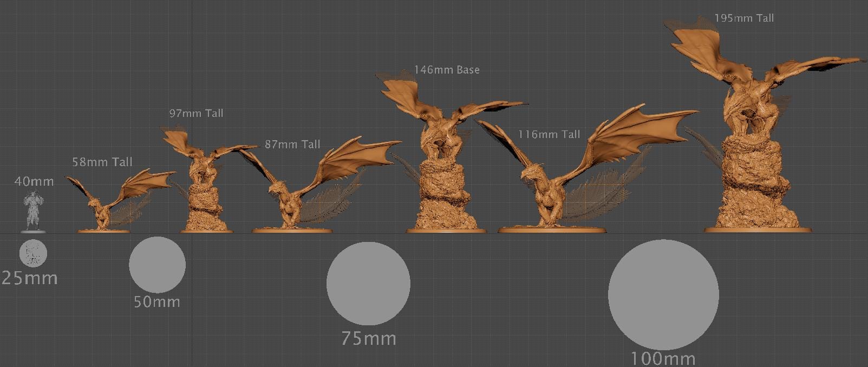Click the "100mm" base size label

pyautogui.click(x=663, y=358)
